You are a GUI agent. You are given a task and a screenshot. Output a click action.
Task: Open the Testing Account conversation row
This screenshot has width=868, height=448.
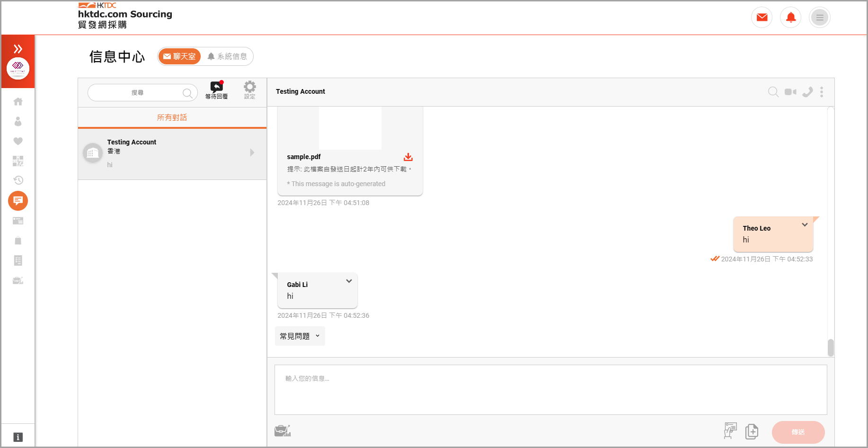172,154
